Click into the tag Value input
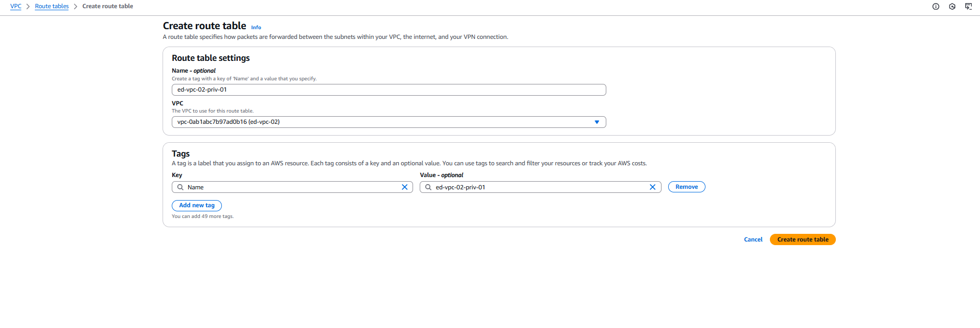Viewport: 980px width, 328px height. [540, 187]
